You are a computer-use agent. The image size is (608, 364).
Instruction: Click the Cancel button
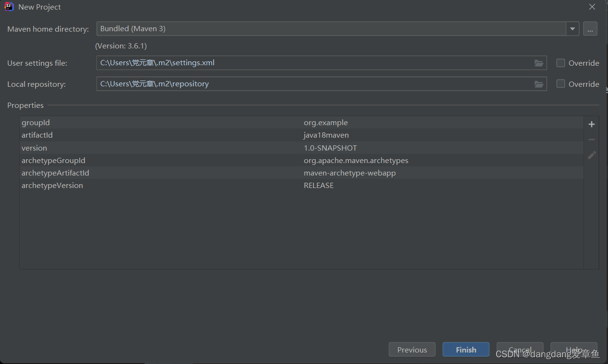520,350
